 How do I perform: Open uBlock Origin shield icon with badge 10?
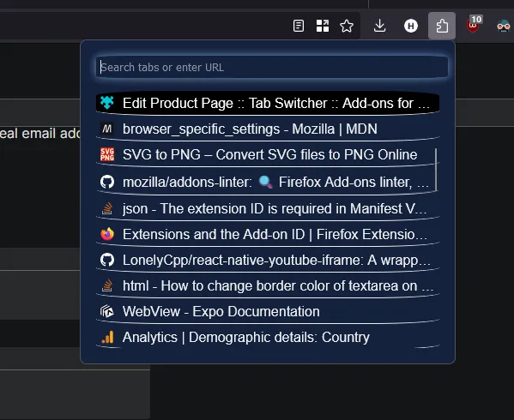pos(473,25)
